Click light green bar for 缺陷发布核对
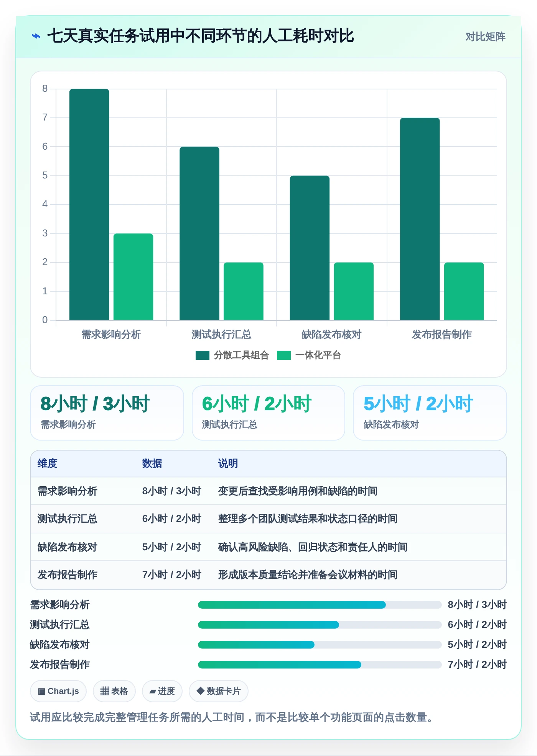The height and width of the screenshot is (756, 537). [354, 291]
